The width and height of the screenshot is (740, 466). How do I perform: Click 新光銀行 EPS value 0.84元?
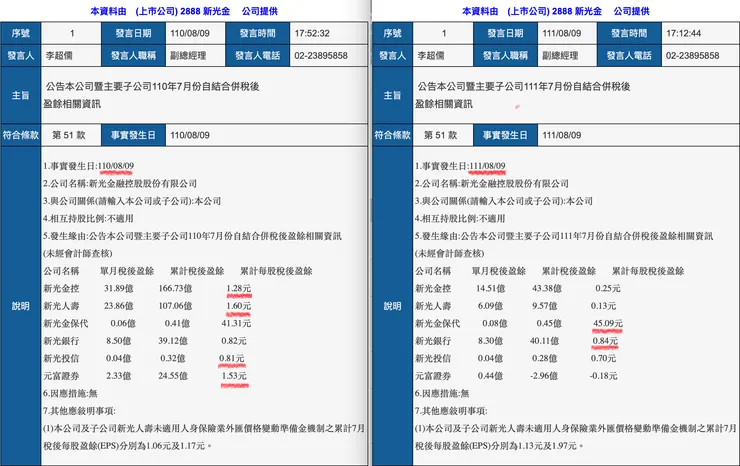[605, 341]
